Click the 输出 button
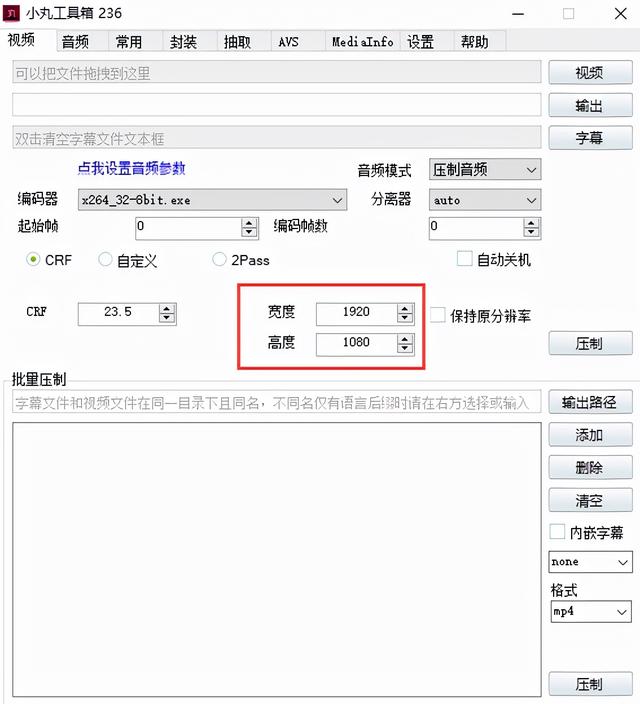The width and height of the screenshot is (640, 704). [590, 106]
